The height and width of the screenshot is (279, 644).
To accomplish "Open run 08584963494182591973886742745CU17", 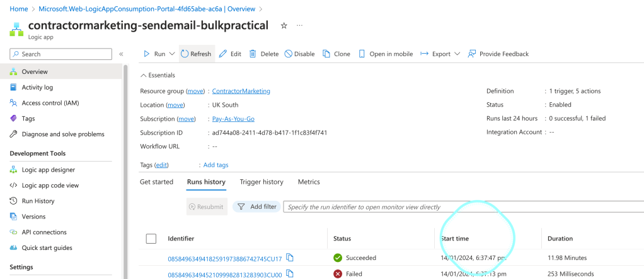I will 225,259.
